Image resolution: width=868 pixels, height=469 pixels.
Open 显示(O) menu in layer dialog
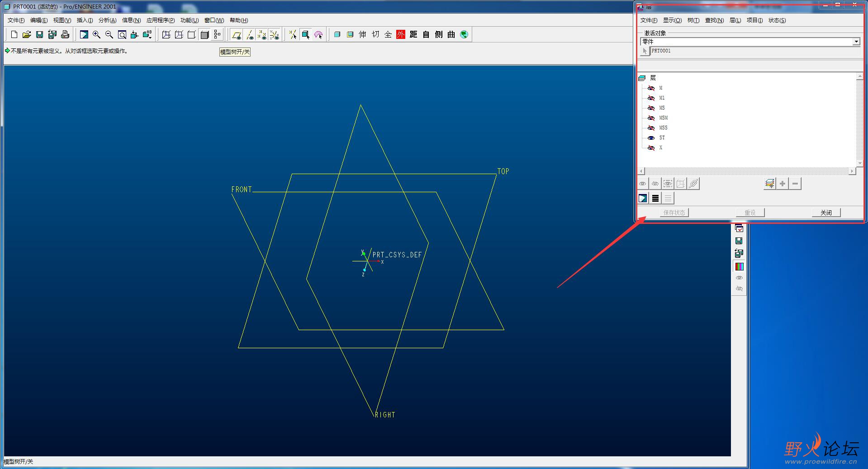click(672, 20)
